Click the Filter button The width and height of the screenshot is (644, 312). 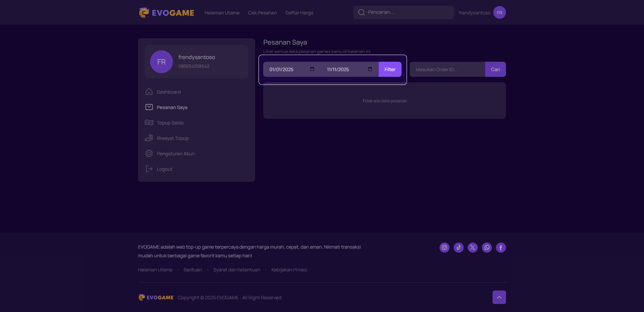[390, 69]
